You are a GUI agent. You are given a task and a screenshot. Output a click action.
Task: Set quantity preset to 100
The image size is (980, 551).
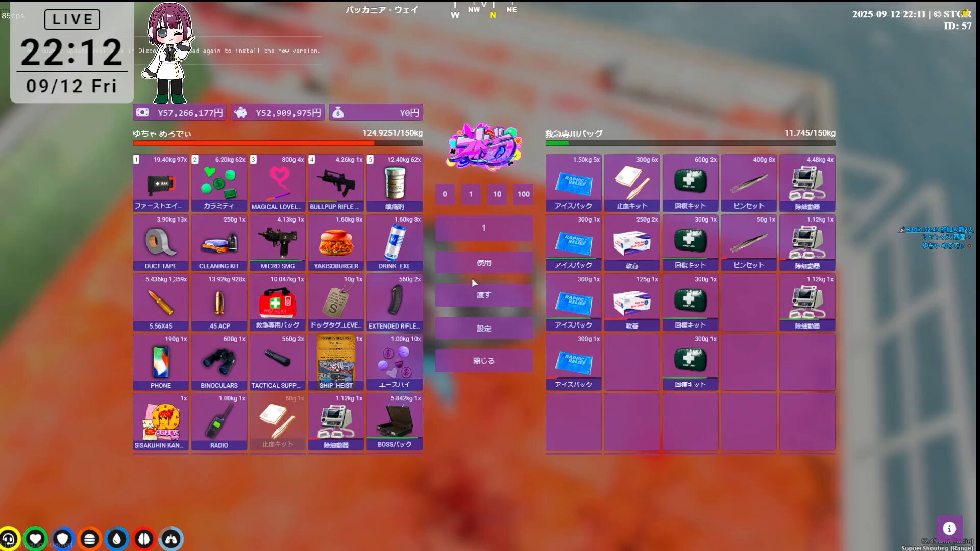click(523, 194)
